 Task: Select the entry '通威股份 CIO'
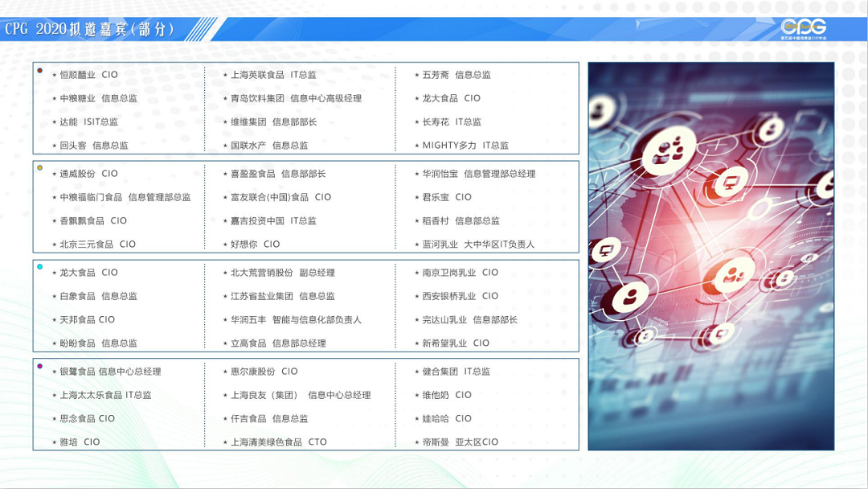click(x=88, y=174)
